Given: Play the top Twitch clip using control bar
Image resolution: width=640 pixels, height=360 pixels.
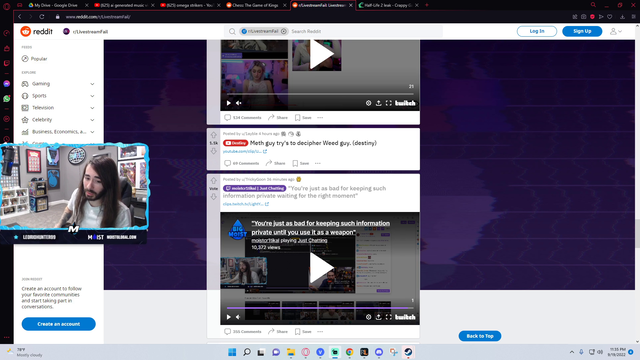Looking at the screenshot, I should (x=229, y=103).
